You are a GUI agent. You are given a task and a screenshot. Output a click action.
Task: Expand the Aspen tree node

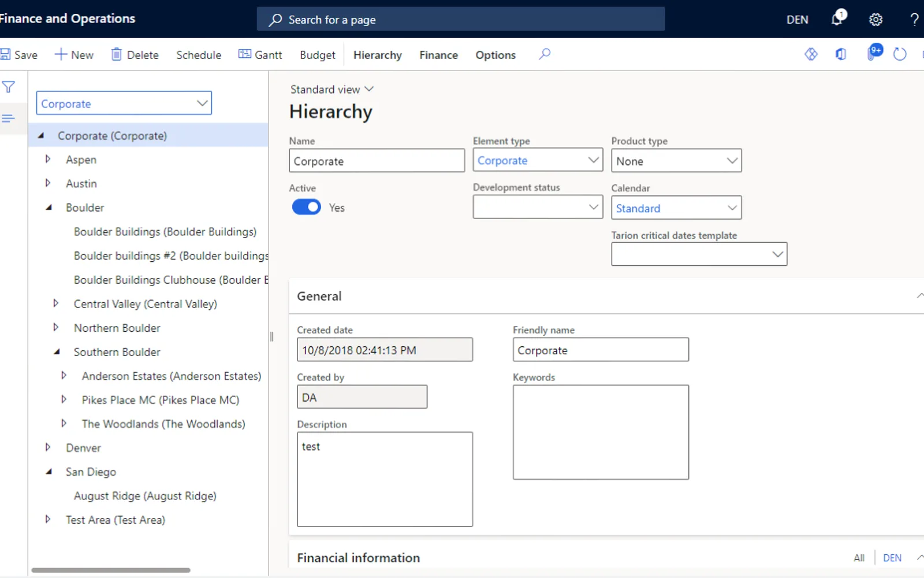click(x=48, y=159)
